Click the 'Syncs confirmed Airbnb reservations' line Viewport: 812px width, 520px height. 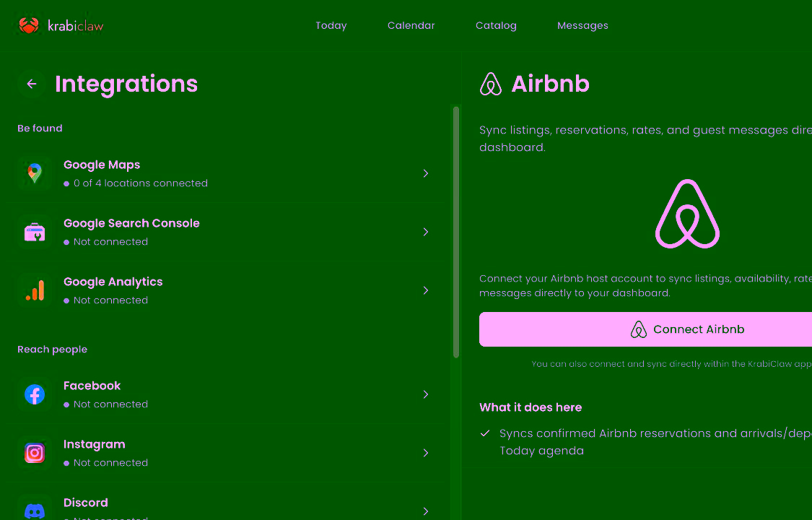coord(655,442)
